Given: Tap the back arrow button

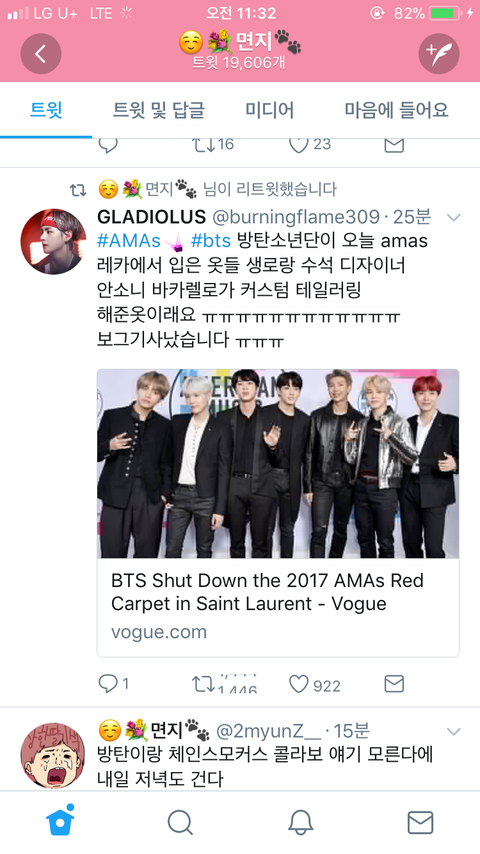Looking at the screenshot, I should pyautogui.click(x=41, y=53).
